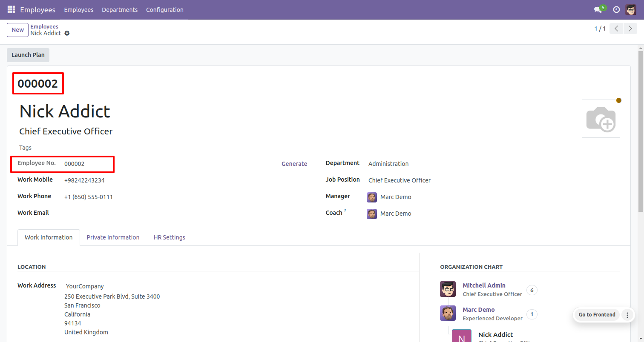Viewport: 644px width, 342px height.
Task: Click the New button
Action: (x=17, y=30)
